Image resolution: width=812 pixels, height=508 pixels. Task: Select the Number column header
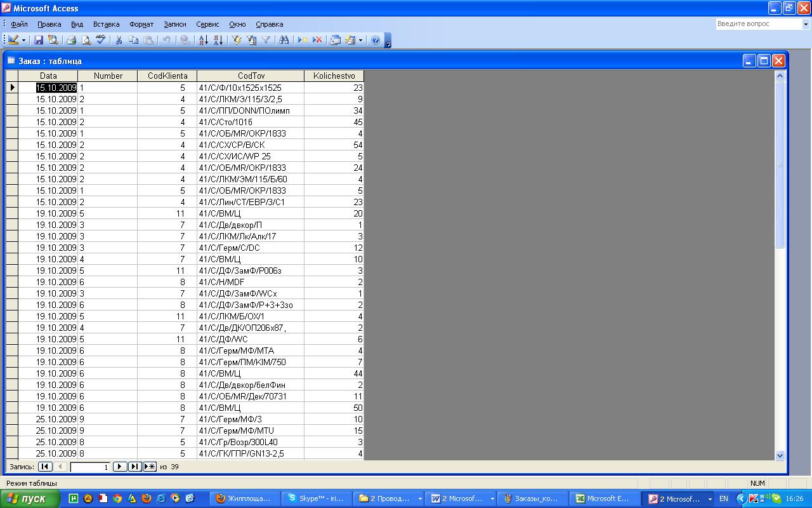point(108,76)
